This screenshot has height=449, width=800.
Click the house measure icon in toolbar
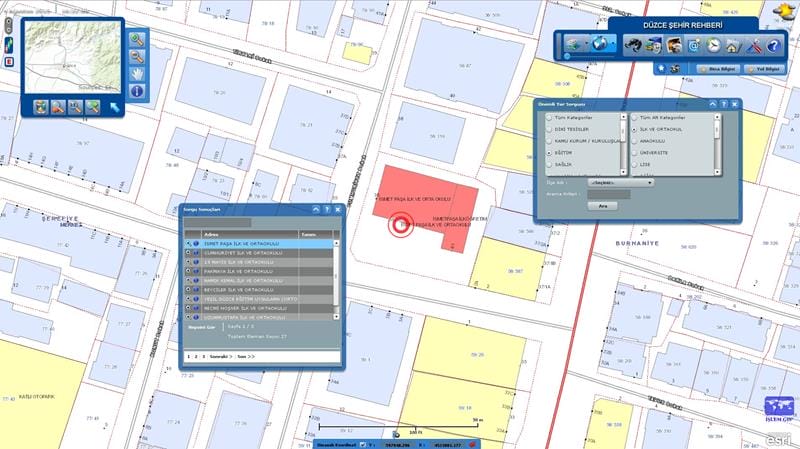pos(733,45)
